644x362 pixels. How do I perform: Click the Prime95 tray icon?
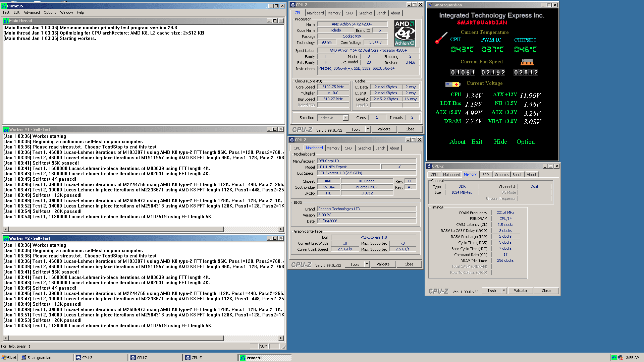click(x=614, y=358)
